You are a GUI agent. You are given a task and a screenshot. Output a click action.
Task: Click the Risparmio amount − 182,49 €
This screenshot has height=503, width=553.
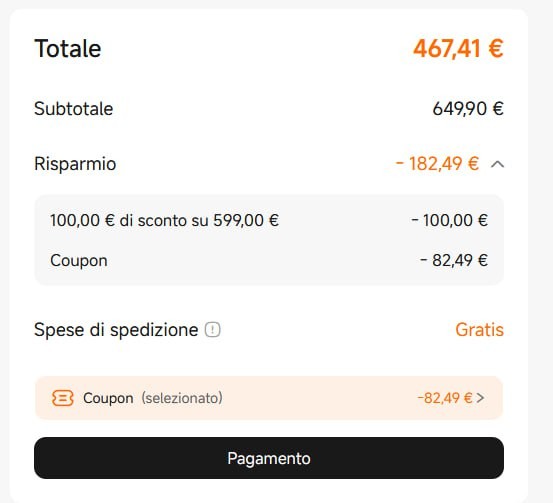(x=437, y=164)
